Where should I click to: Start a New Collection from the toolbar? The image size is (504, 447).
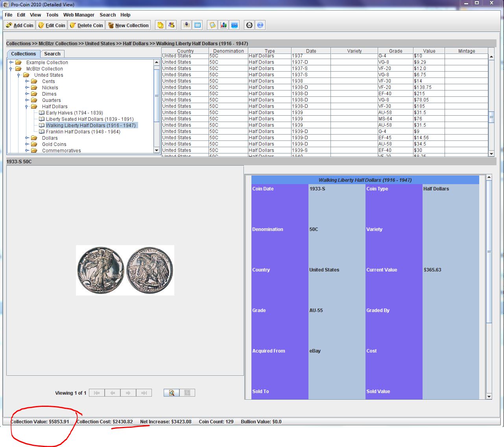pos(128,25)
